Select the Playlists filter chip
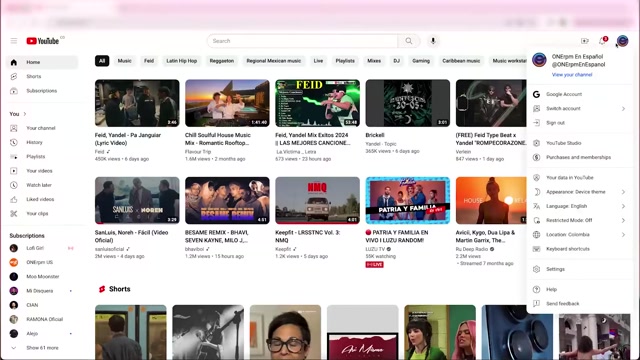This screenshot has height=360, width=640. (x=345, y=61)
